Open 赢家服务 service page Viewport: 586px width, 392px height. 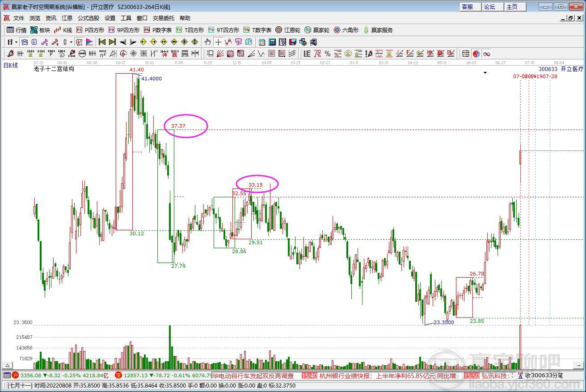378,30
